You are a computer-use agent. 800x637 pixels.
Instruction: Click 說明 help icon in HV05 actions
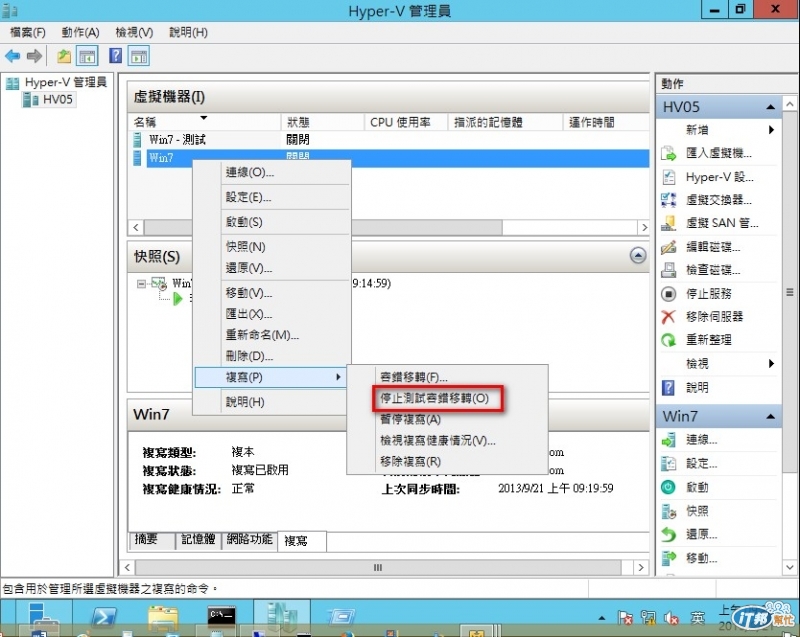point(668,388)
